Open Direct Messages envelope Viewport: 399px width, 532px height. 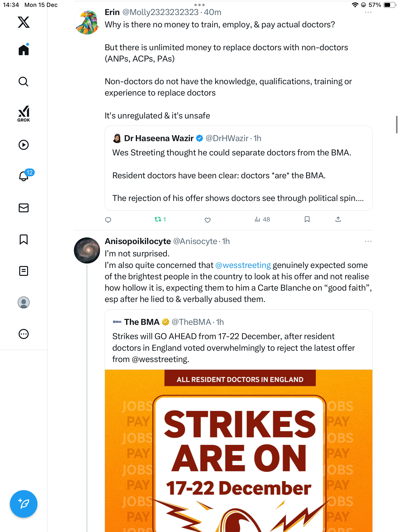coord(24,208)
